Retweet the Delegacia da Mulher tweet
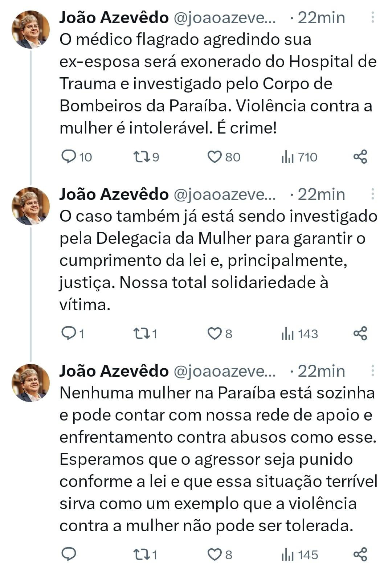The image size is (392, 573). [140, 333]
